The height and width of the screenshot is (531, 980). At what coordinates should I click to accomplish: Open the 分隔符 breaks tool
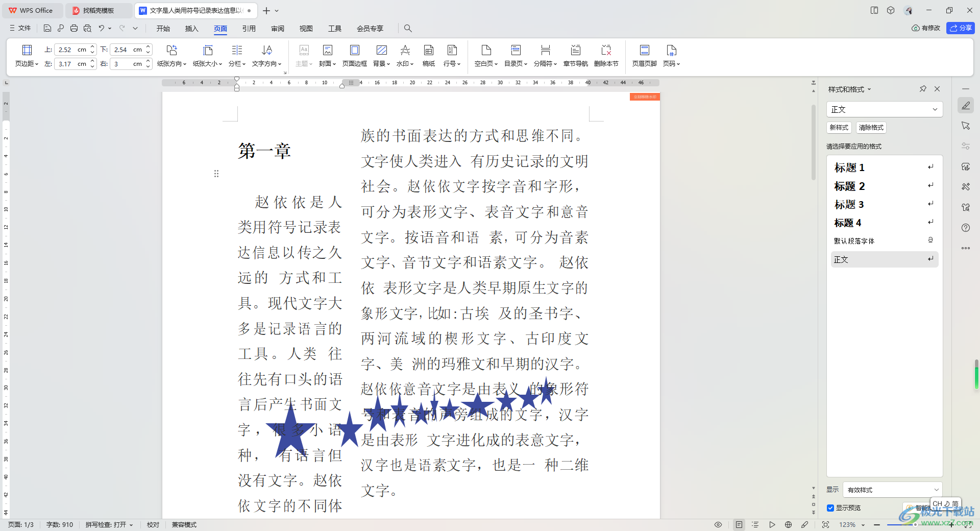[545, 56]
